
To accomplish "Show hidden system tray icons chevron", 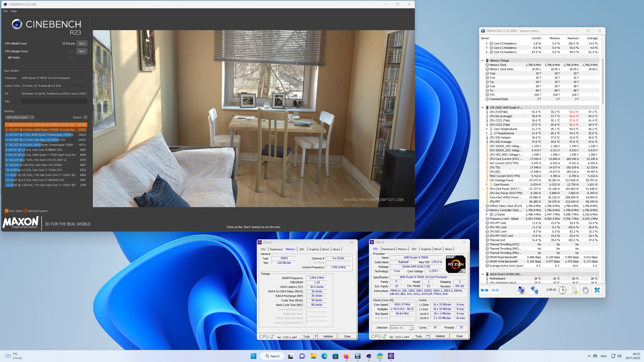I will click(x=589, y=356).
